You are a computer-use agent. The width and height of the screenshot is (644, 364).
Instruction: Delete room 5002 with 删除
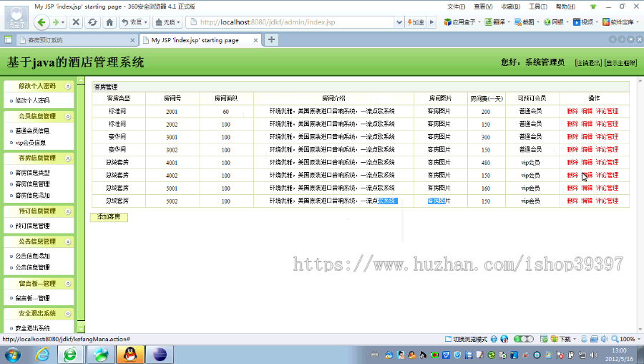click(572, 201)
